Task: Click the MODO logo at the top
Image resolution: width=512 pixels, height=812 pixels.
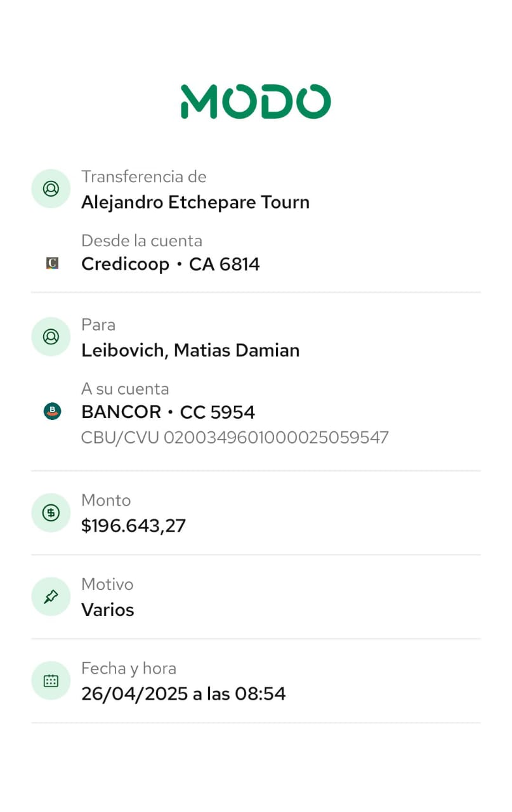Action: pyautogui.click(x=256, y=101)
